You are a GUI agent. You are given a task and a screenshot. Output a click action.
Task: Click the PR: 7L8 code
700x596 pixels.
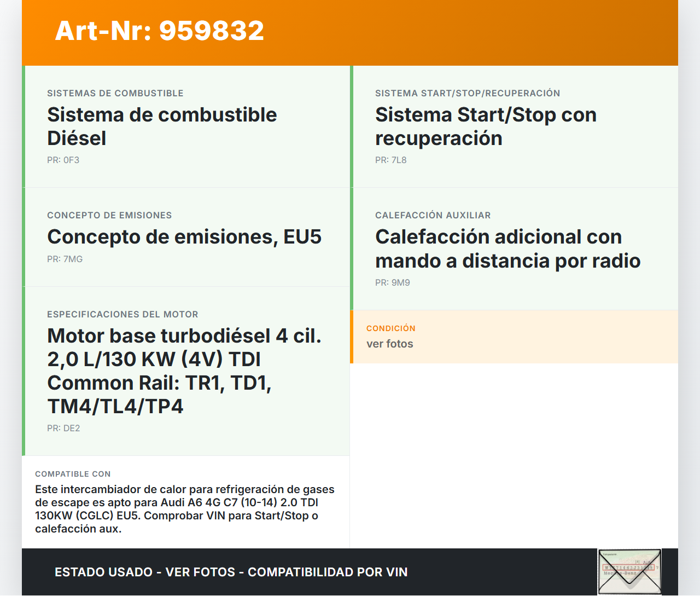(x=390, y=160)
